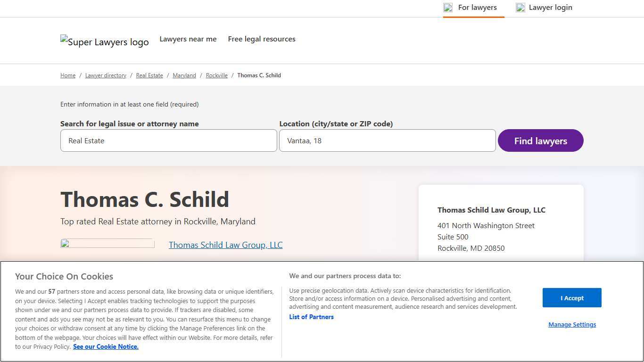Click the attorney photo placeholder thumbnail

(107, 243)
